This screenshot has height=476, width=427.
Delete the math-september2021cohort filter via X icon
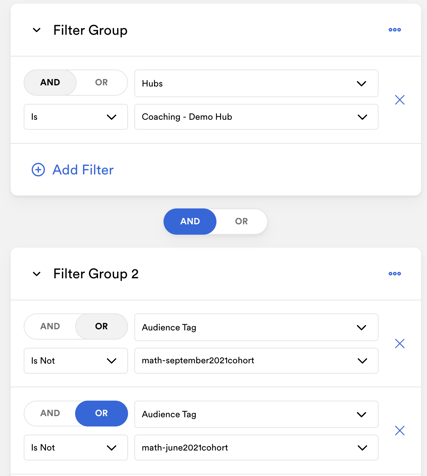click(400, 343)
